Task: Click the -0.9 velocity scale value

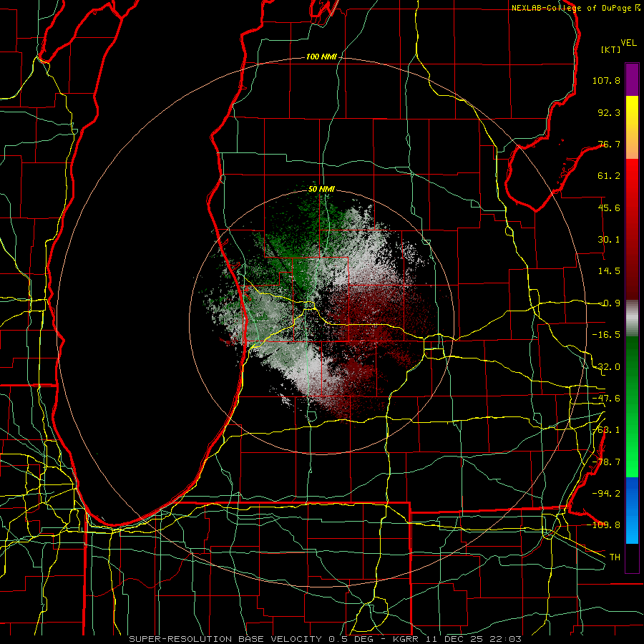Action: click(x=609, y=303)
